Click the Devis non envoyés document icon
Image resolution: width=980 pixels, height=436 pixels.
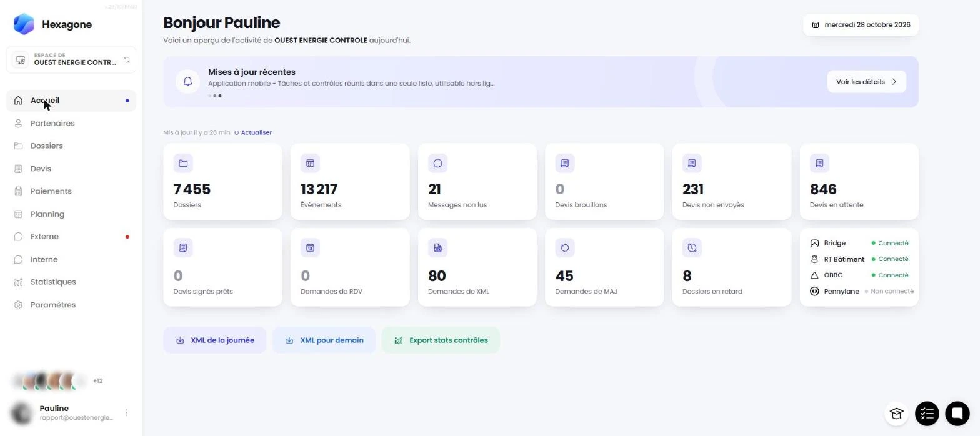coord(692,163)
